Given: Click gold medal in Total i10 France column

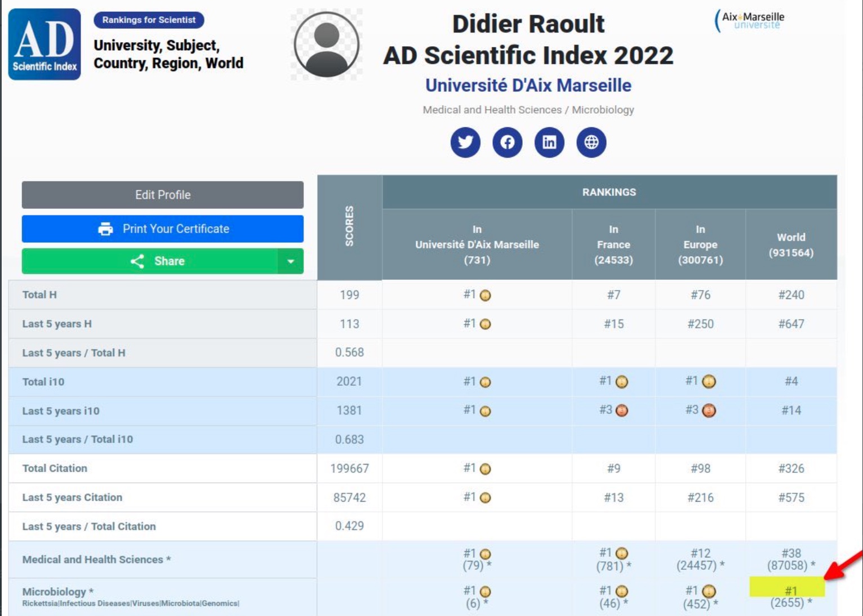Looking at the screenshot, I should pos(621,382).
